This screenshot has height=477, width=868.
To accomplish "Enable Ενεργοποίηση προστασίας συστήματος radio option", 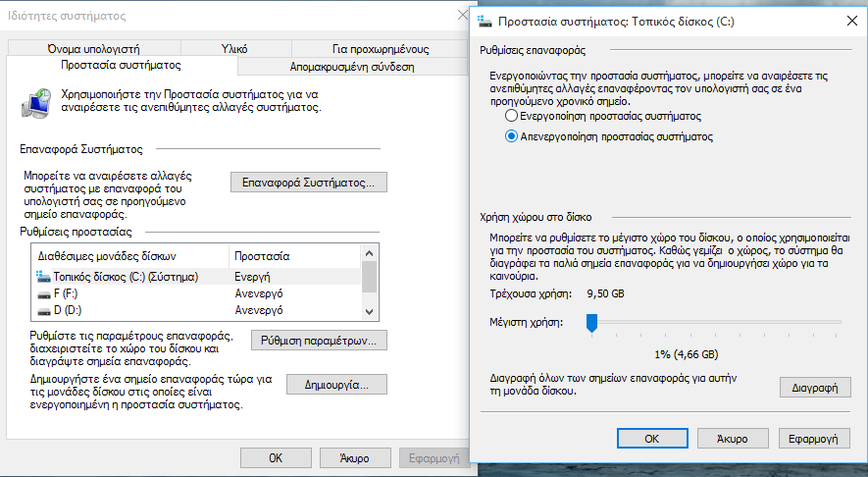I will tap(511, 116).
